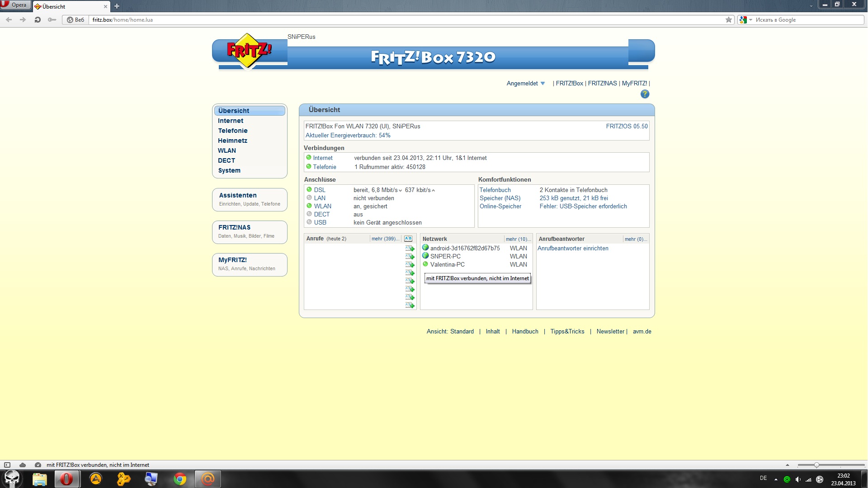This screenshot has width=868, height=488.
Task: Click the Opera Link cloud icon in status bar
Action: click(23, 465)
